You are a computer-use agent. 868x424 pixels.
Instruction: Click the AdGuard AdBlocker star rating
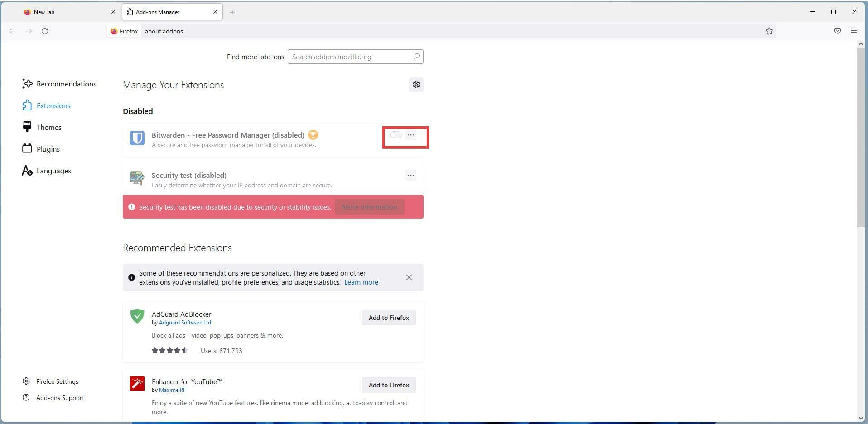(x=169, y=351)
